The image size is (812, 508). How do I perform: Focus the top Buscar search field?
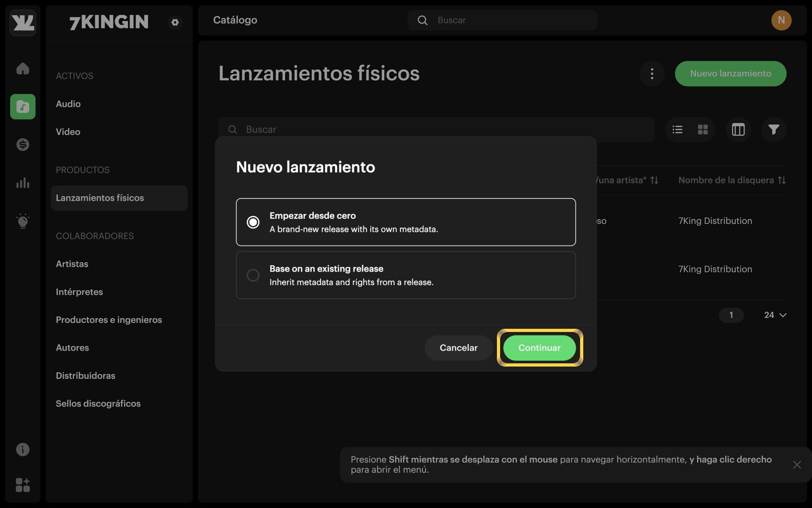click(502, 20)
